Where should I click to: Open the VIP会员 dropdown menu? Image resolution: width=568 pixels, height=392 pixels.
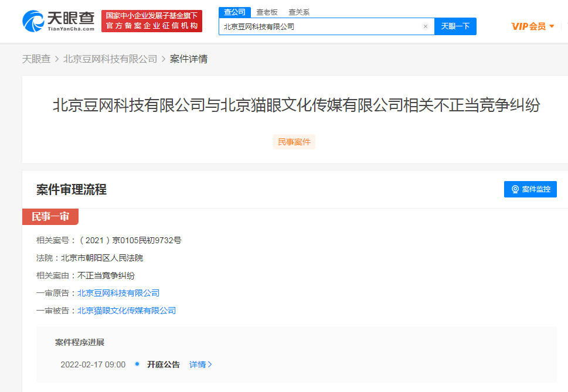532,26
